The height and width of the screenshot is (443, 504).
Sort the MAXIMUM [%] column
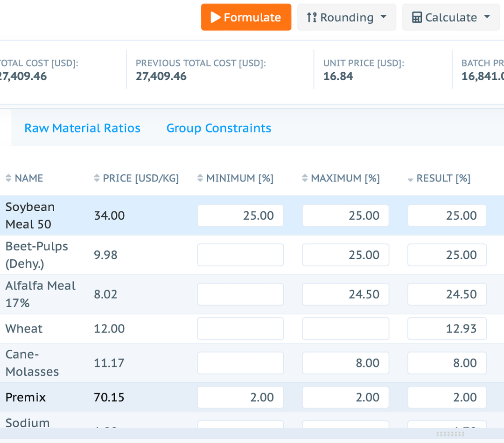click(304, 178)
